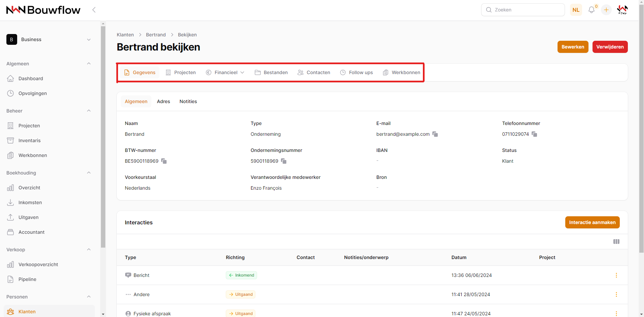
Task: Switch to the Adres tab
Action: 164,101
